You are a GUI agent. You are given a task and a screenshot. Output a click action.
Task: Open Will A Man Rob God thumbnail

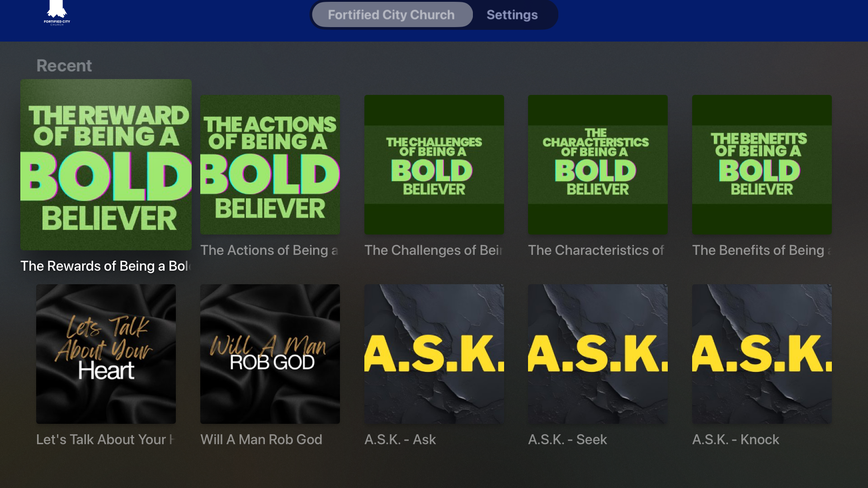(270, 354)
